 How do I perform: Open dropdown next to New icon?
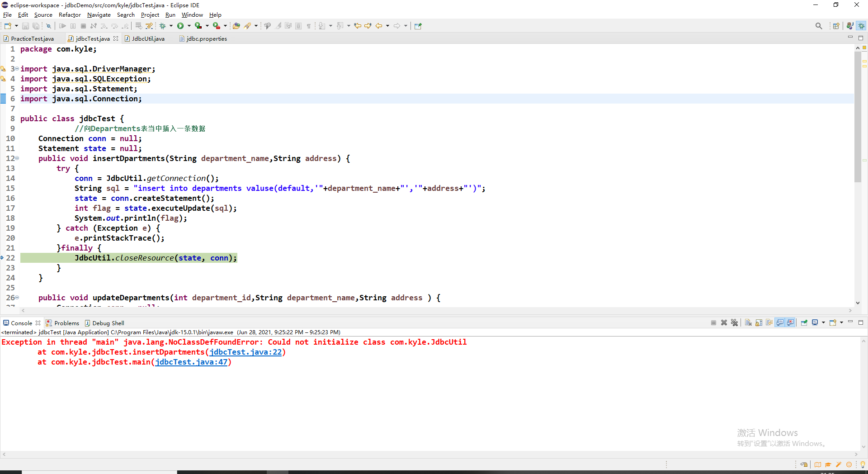[16, 26]
